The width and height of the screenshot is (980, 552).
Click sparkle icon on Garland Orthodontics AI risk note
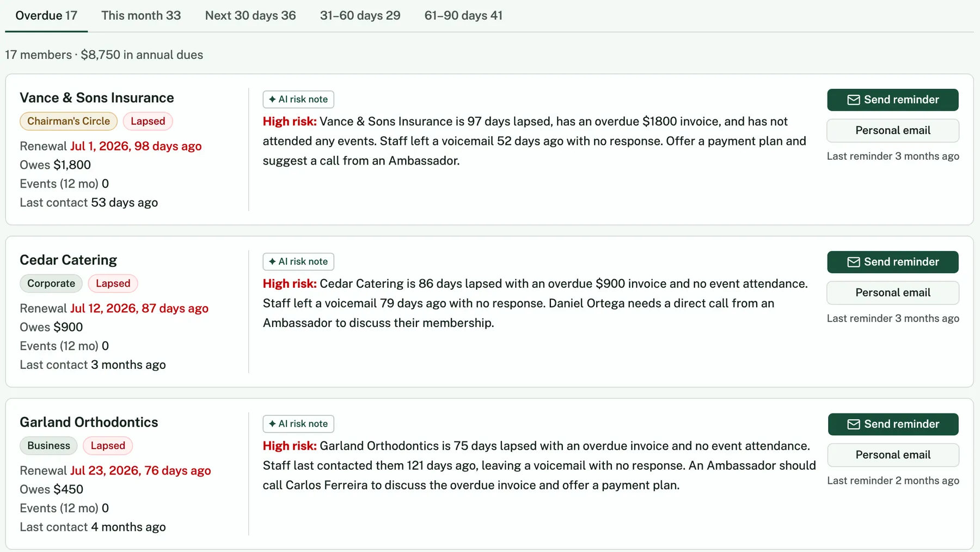click(272, 424)
